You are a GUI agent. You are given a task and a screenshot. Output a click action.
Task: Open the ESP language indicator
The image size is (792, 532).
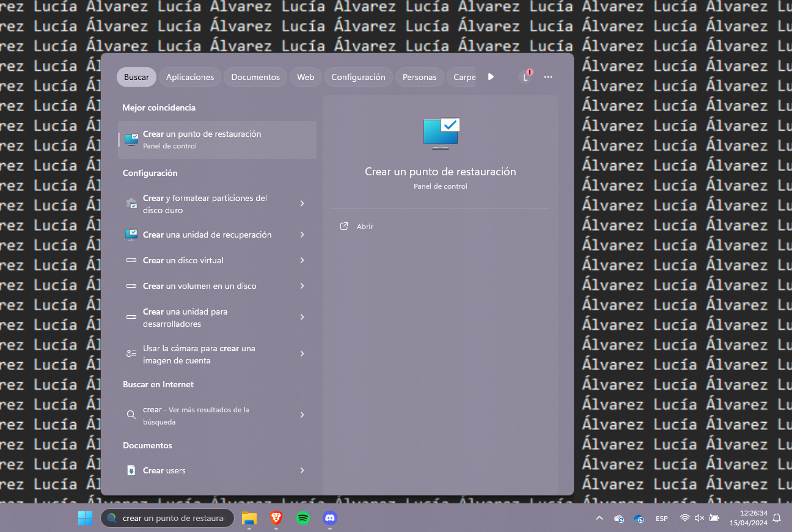(x=662, y=518)
